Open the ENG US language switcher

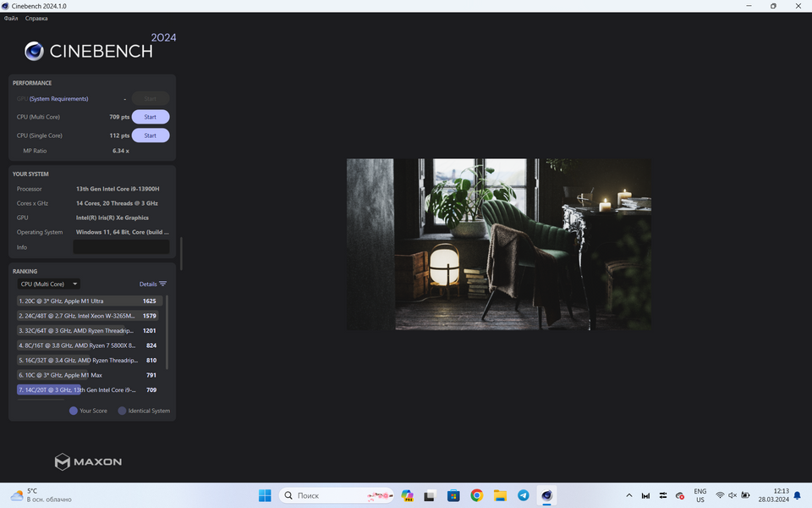[x=700, y=495]
